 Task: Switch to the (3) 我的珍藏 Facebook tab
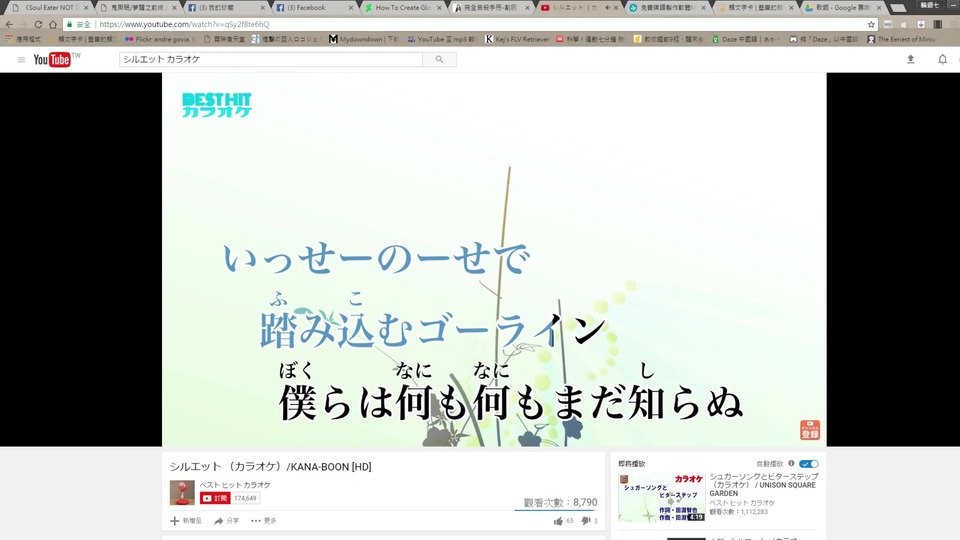pos(225,8)
